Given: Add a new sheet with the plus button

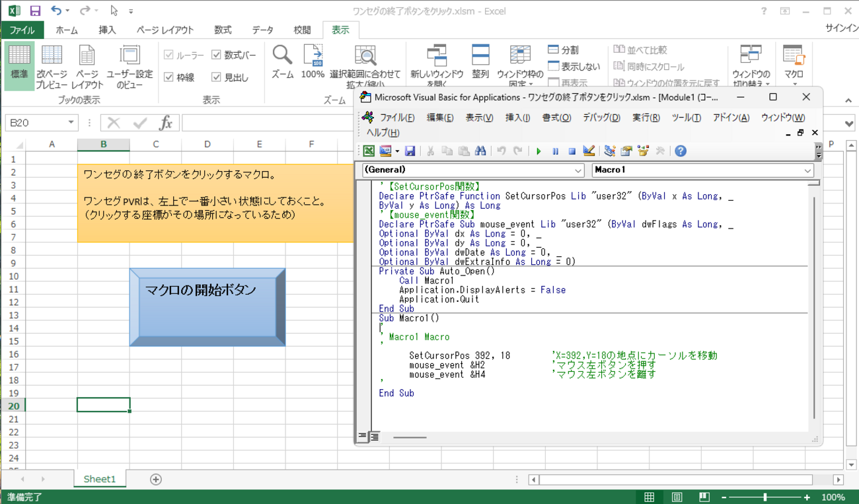Looking at the screenshot, I should pyautogui.click(x=156, y=480).
